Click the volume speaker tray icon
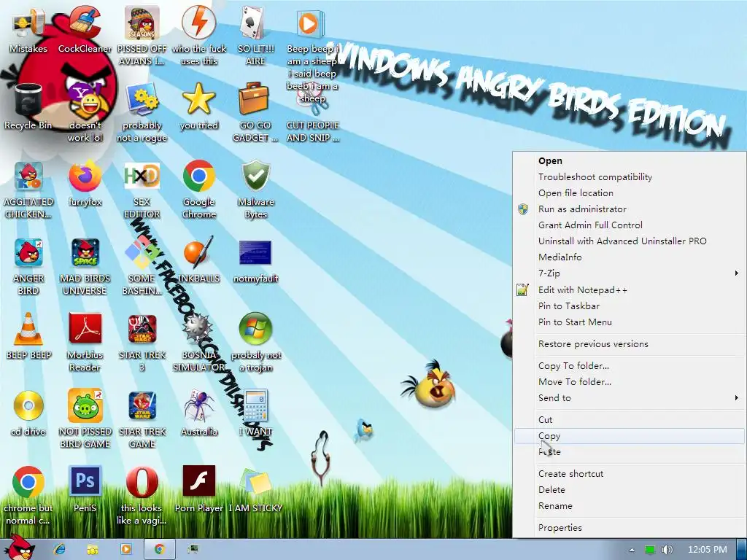 tap(667, 550)
